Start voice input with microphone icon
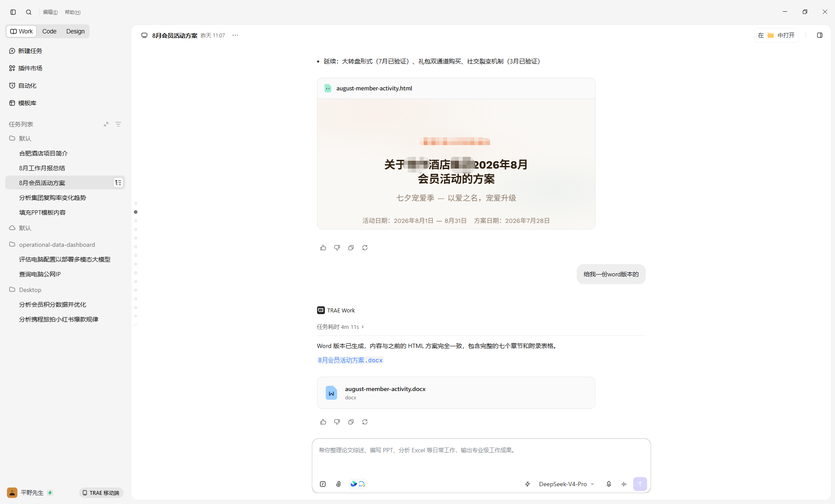The image size is (835, 504). coord(609,484)
